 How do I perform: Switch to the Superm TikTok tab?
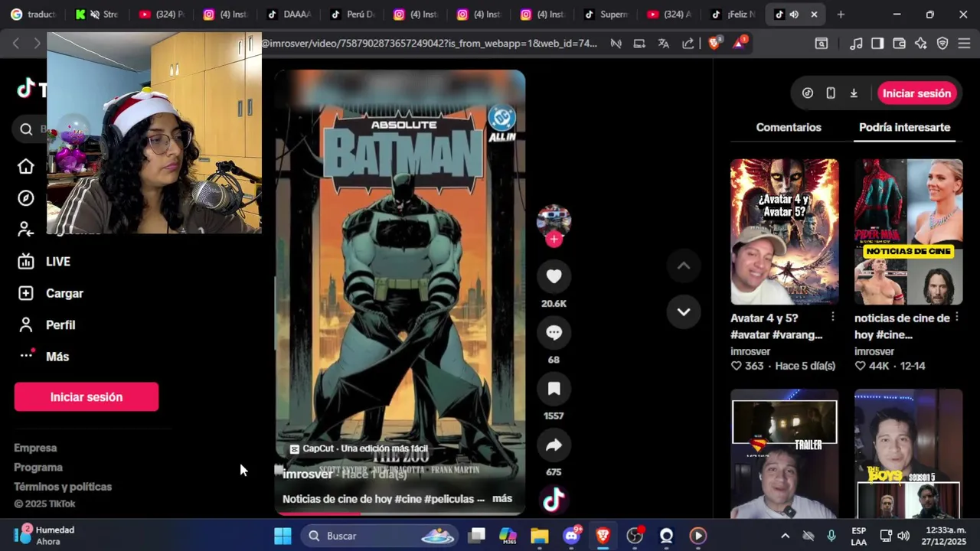pos(606,15)
